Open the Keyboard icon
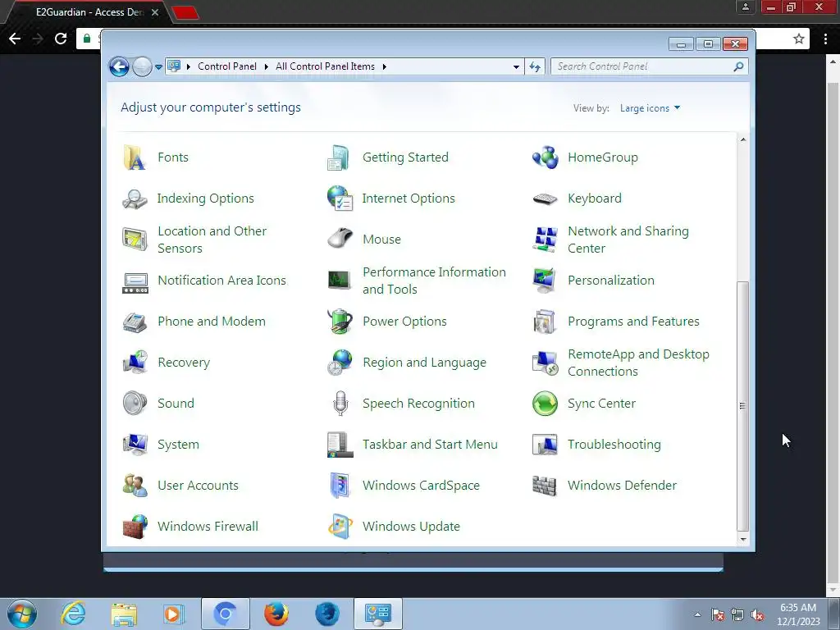Screen dimensions: 840x630 [x=545, y=199]
